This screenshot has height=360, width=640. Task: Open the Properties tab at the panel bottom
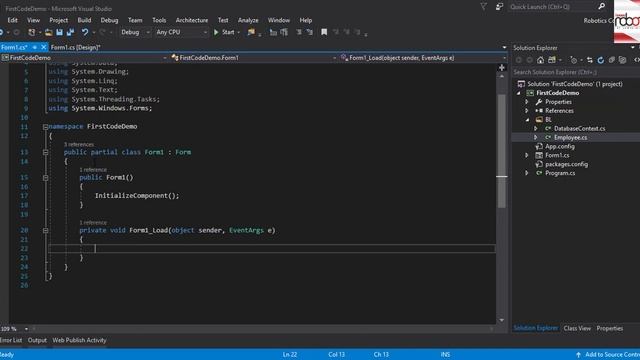[x=609, y=328]
